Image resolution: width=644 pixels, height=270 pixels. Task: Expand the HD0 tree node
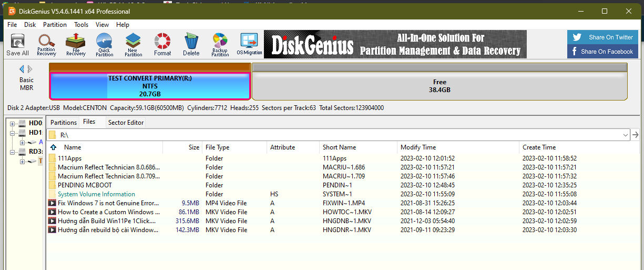[x=12, y=124]
